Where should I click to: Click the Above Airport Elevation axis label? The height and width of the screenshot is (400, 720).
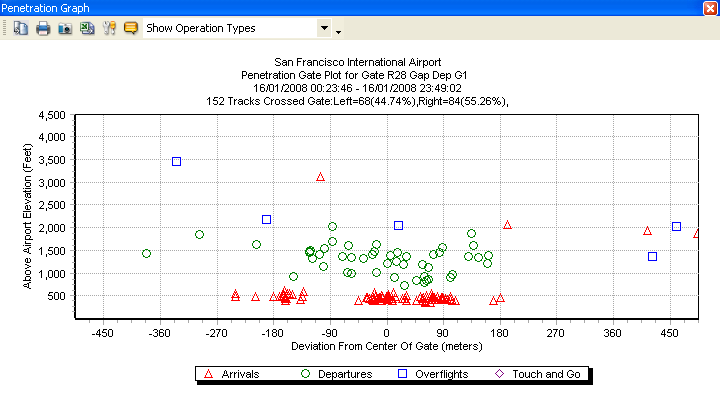27,216
